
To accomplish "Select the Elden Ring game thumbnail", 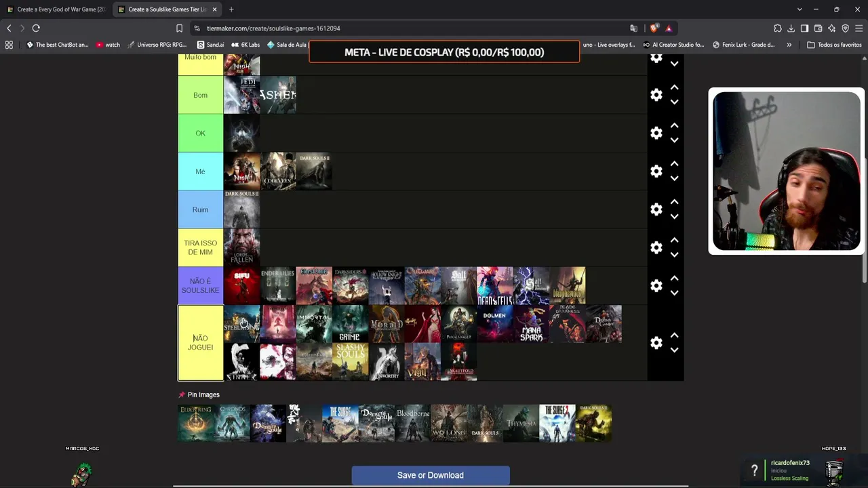I will (196, 424).
